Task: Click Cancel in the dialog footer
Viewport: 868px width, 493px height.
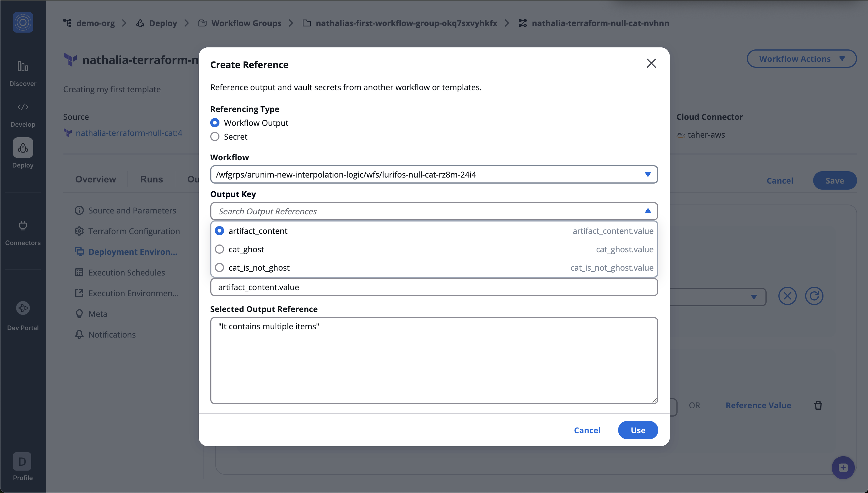Action: tap(587, 430)
